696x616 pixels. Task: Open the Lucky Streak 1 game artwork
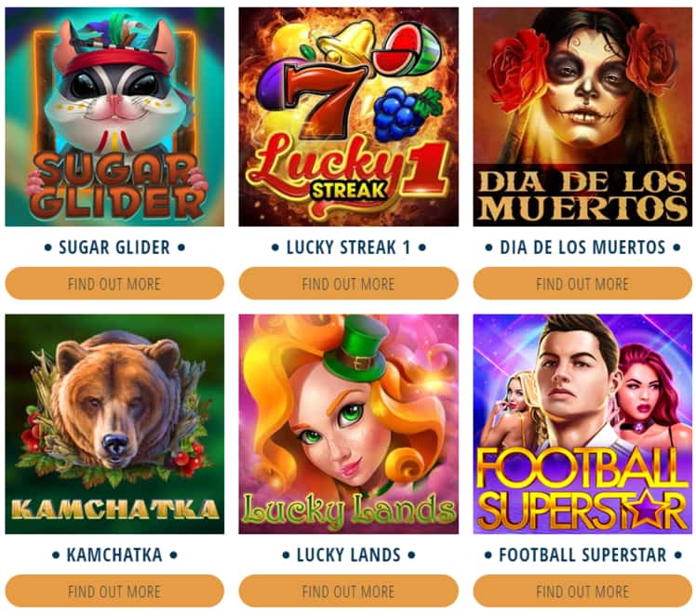tap(348, 116)
